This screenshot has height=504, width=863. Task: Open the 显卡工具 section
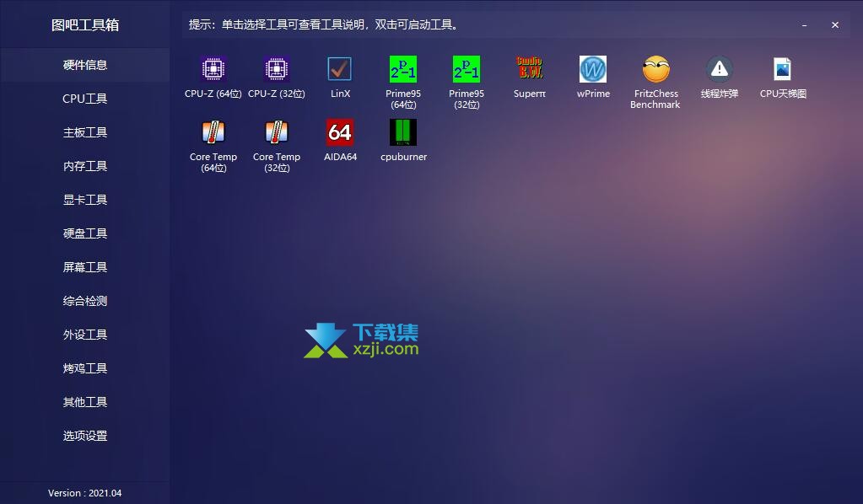(85, 200)
